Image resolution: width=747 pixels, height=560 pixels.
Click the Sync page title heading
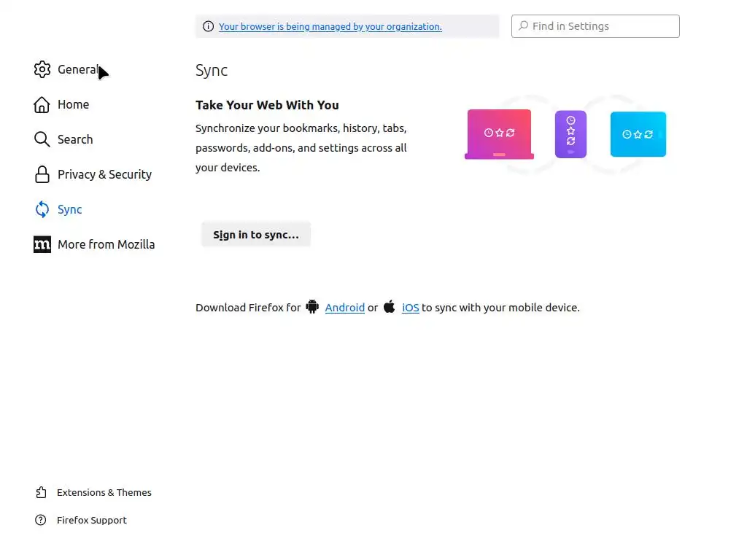[x=212, y=71]
